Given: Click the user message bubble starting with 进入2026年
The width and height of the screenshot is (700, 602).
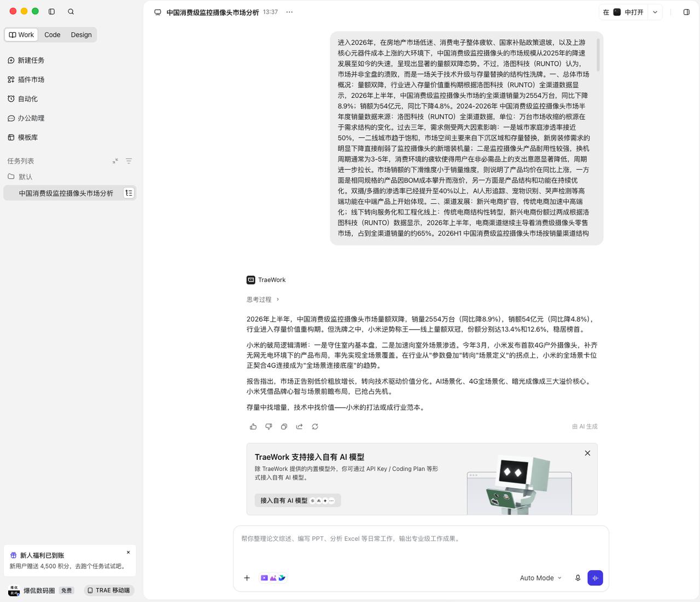Looking at the screenshot, I should tap(466, 138).
